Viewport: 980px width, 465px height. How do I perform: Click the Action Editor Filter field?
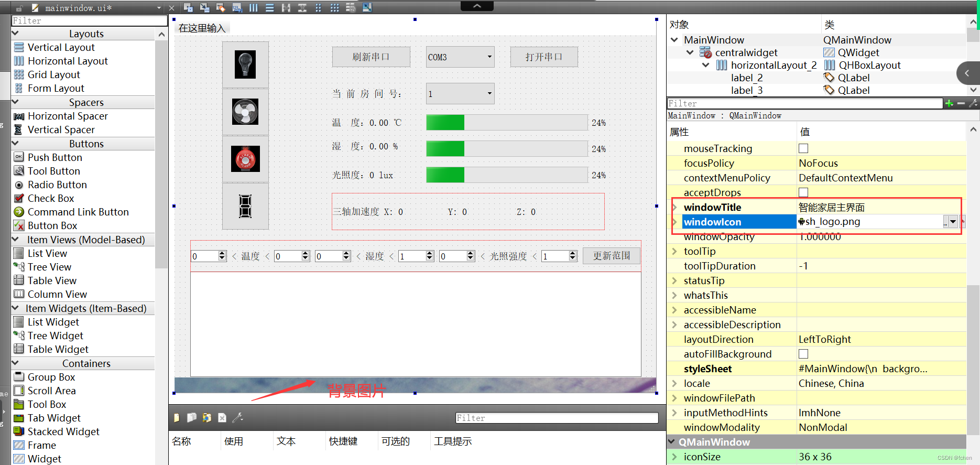tap(557, 418)
